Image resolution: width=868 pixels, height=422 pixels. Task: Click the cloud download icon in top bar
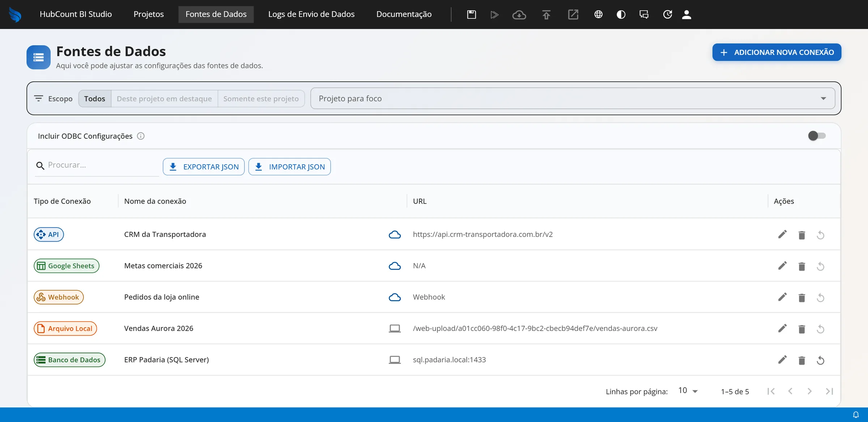tap(519, 14)
